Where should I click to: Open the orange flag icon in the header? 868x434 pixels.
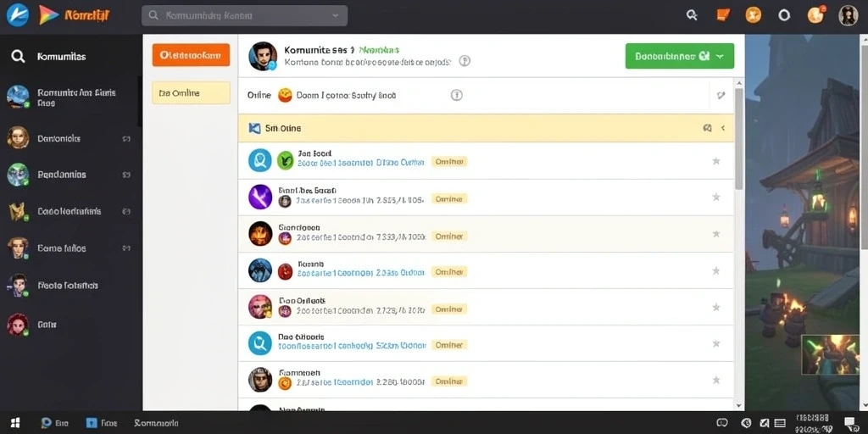722,15
